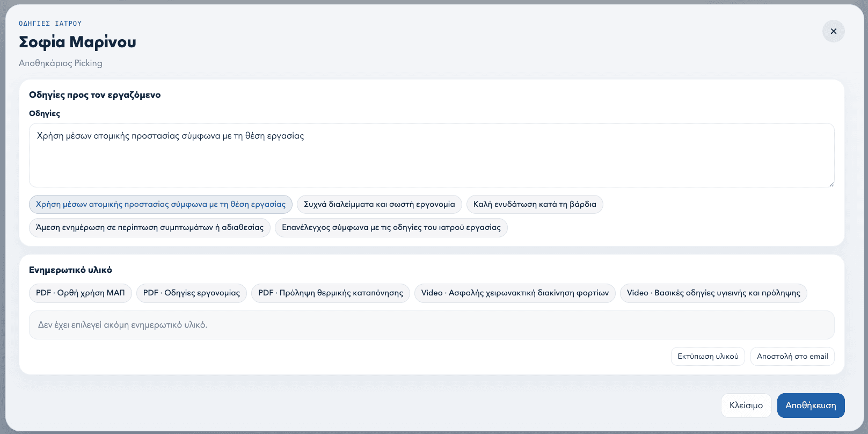Send material via Αποστολή στο email
This screenshot has width=868, height=434.
point(792,356)
